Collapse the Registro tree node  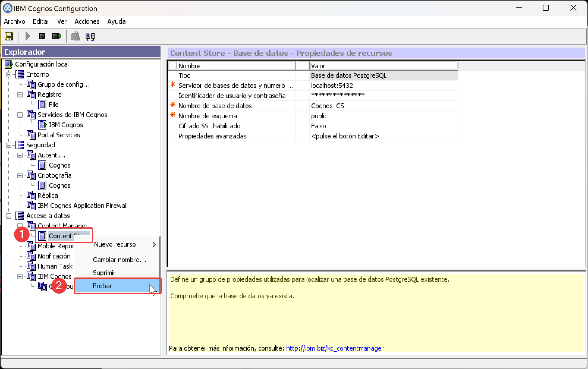coord(20,94)
